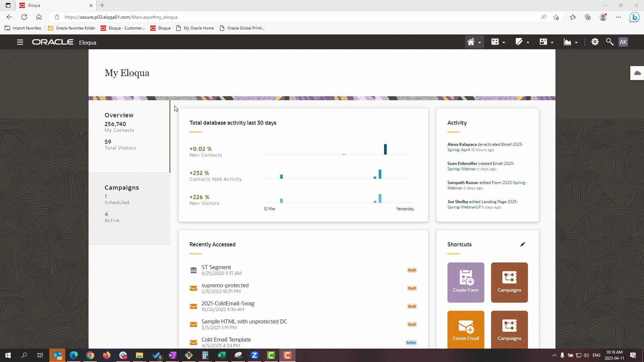Open the ST Segment recent item

216,267
